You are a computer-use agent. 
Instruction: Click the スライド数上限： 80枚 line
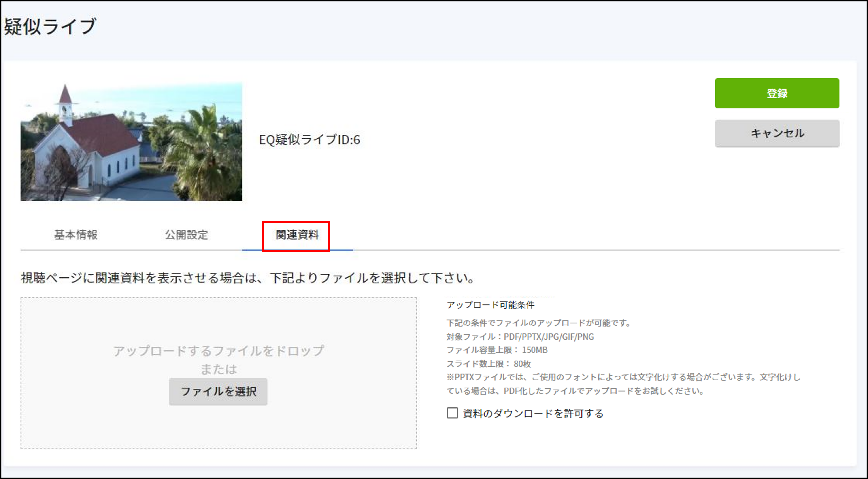[x=489, y=363]
